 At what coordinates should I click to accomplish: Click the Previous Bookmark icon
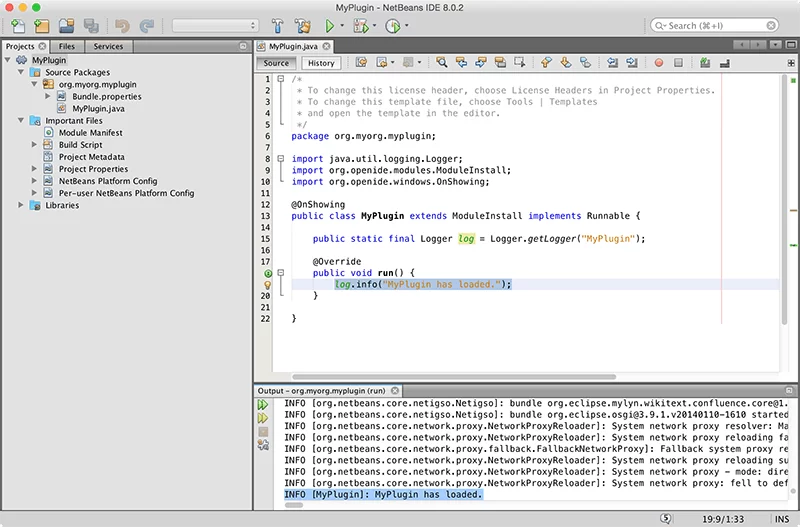pos(546,63)
